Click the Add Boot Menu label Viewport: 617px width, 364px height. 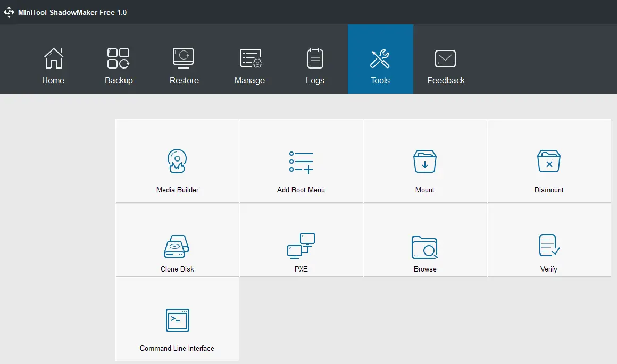click(x=301, y=190)
